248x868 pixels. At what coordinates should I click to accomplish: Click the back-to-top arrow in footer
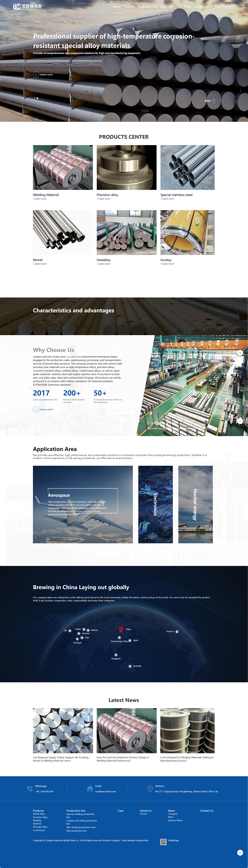(240, 852)
